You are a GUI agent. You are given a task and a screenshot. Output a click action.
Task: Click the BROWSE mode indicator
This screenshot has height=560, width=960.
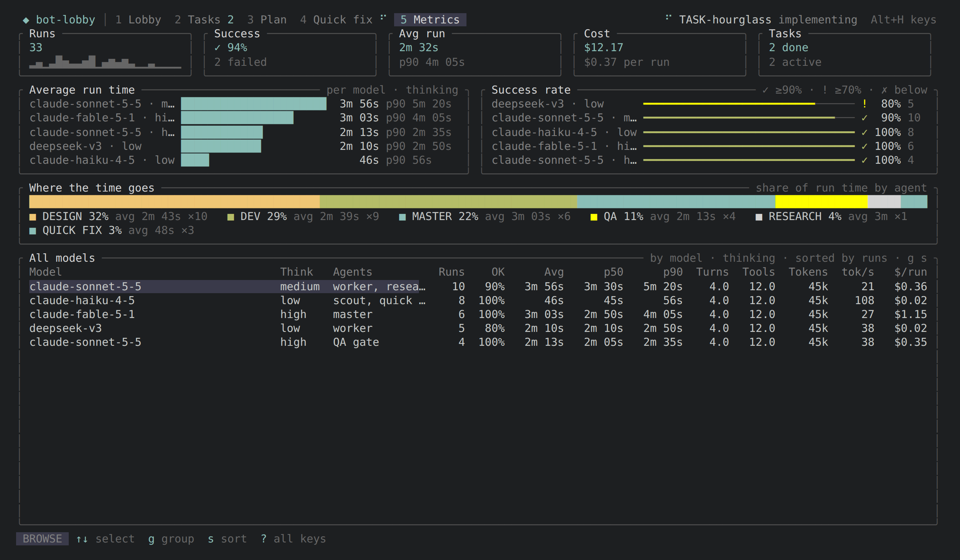pyautogui.click(x=42, y=539)
